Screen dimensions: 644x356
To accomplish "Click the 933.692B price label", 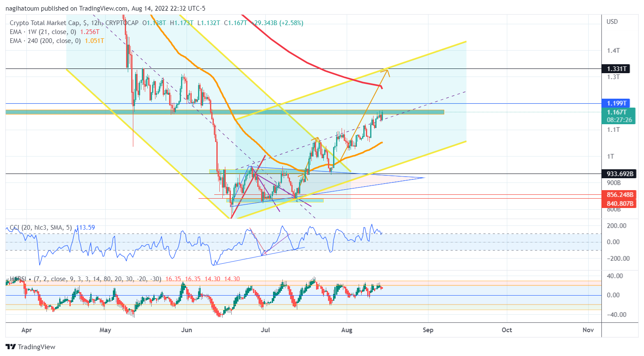I will (618, 174).
